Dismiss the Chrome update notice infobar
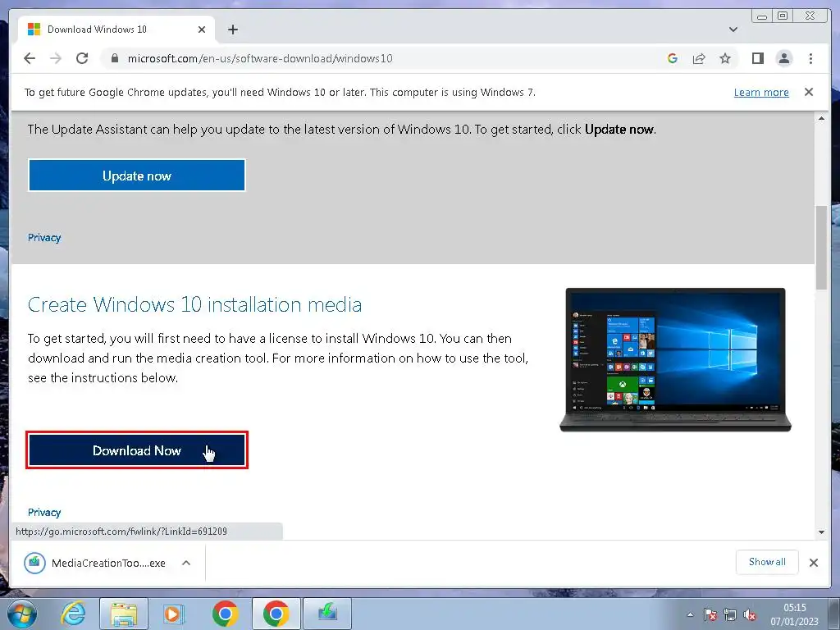 (x=809, y=92)
